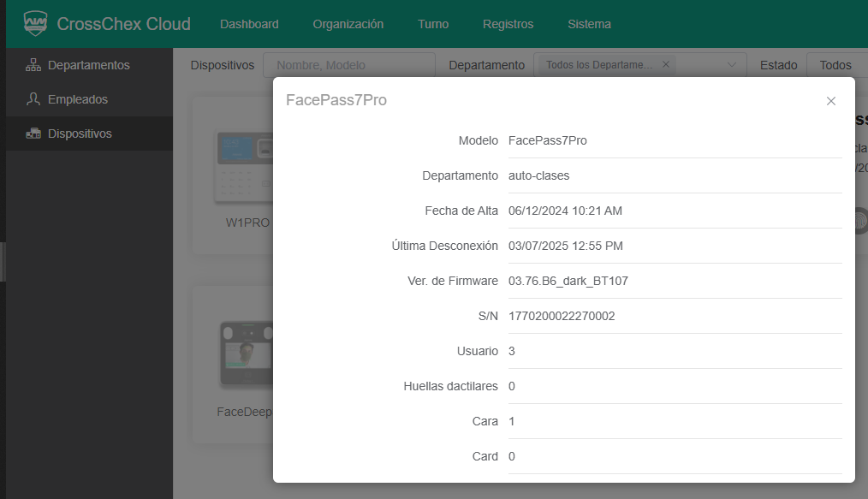
Task: Open the Organización menu
Action: click(348, 24)
